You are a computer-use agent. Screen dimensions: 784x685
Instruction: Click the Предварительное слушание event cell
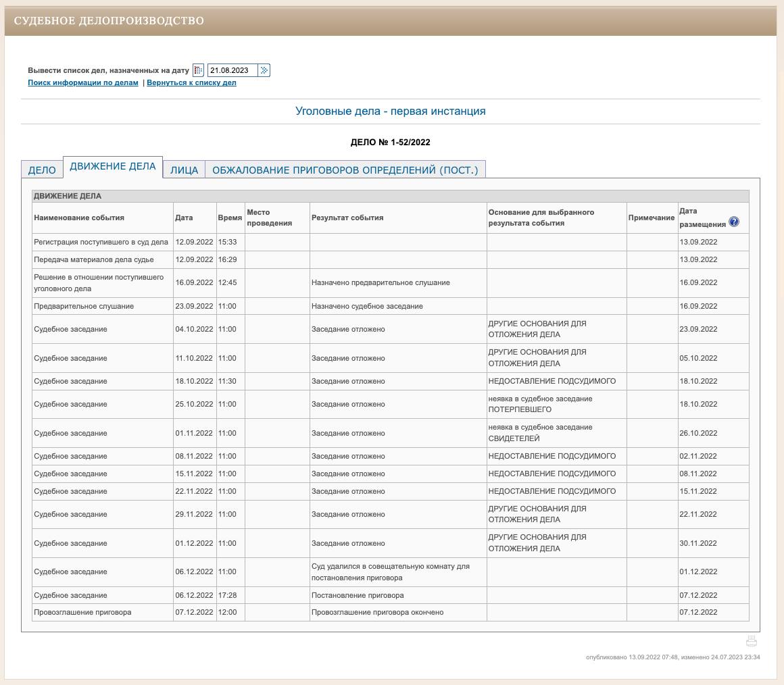(84, 306)
